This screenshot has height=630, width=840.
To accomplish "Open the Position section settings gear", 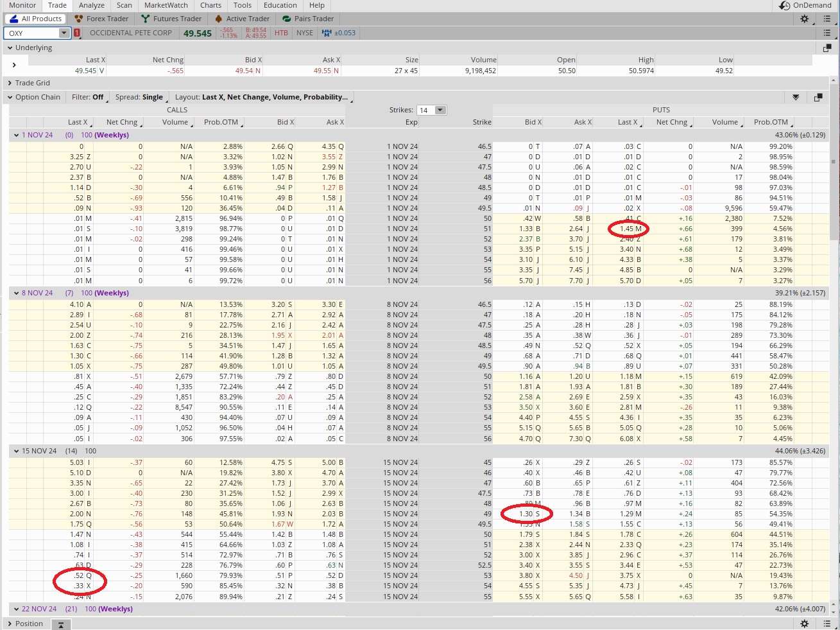I will click(x=805, y=624).
